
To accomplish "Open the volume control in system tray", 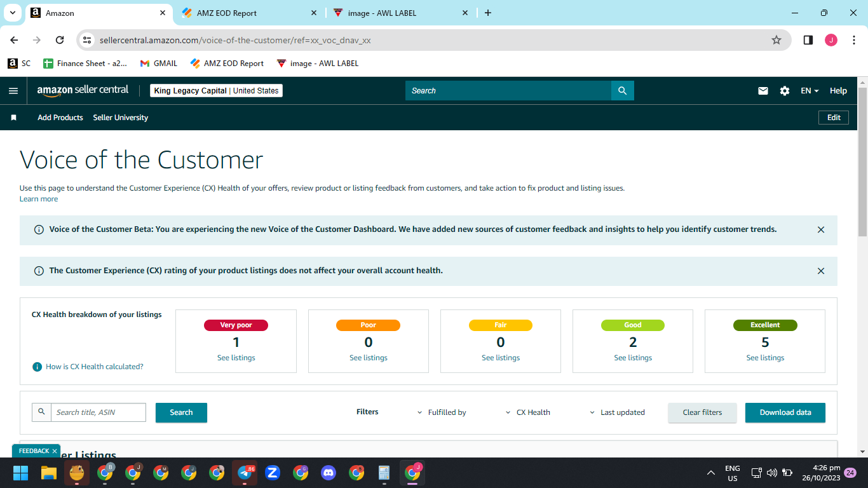I will (772, 473).
